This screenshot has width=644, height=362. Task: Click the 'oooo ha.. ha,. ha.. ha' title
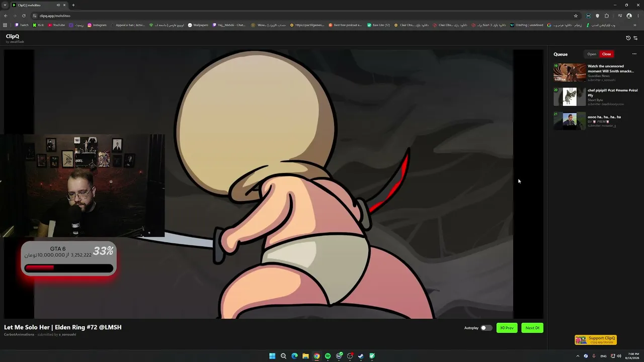pos(604,117)
